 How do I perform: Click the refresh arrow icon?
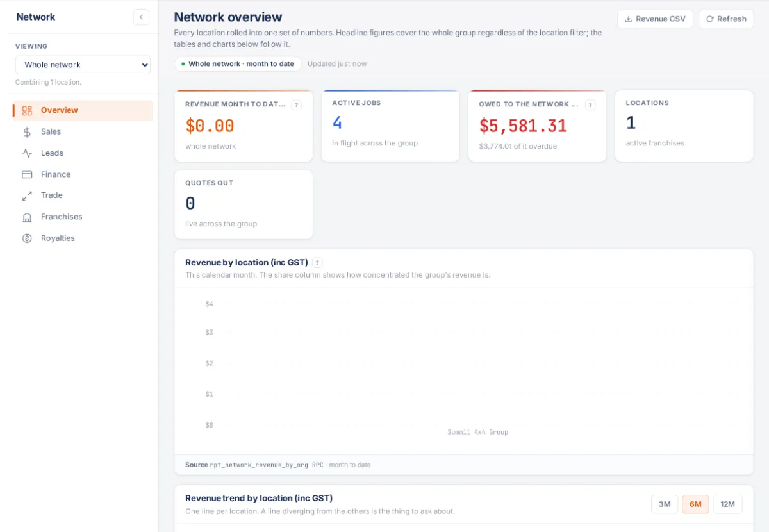pyautogui.click(x=710, y=19)
